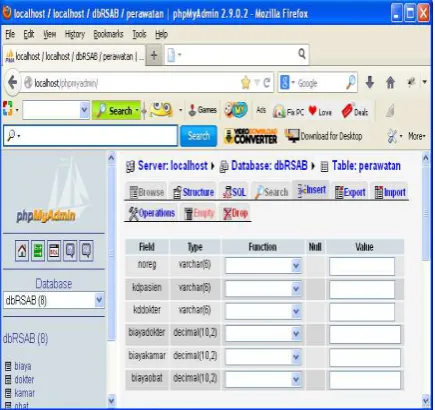Click the Deals tag toolbar item
This screenshot has height=410, width=435.
point(355,111)
